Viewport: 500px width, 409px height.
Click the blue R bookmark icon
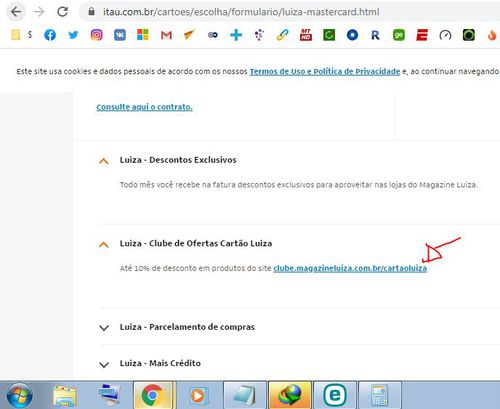[375, 35]
